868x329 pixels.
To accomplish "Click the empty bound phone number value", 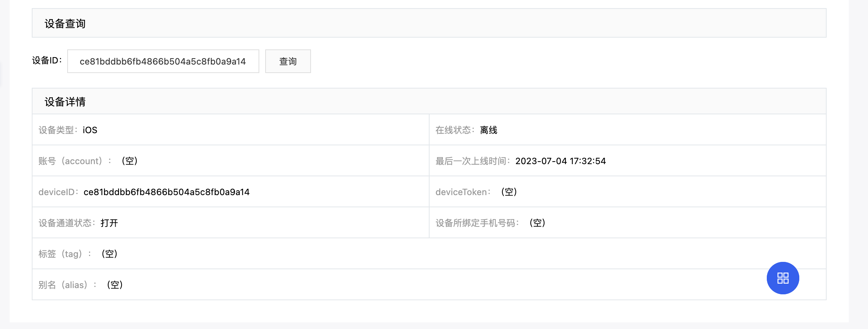I will [537, 223].
